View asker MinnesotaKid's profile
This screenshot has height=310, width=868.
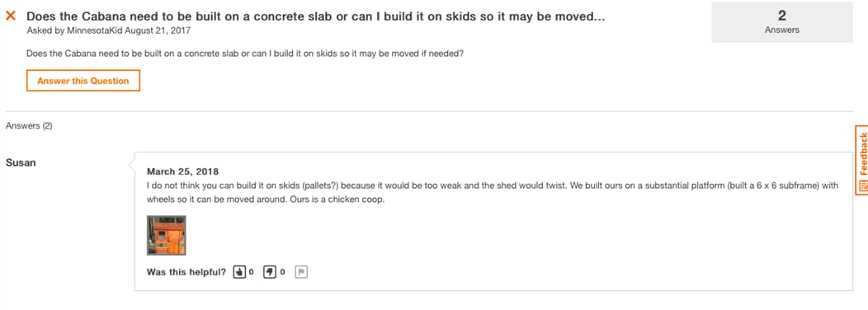tap(94, 31)
